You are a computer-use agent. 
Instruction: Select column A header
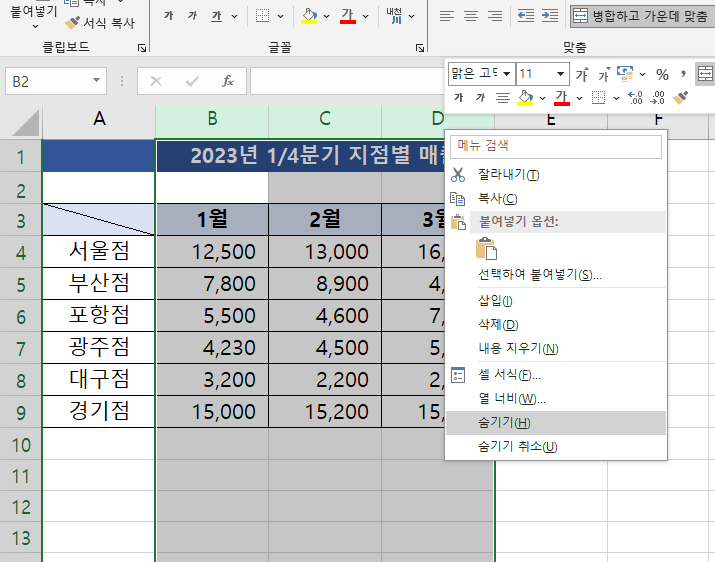99,120
